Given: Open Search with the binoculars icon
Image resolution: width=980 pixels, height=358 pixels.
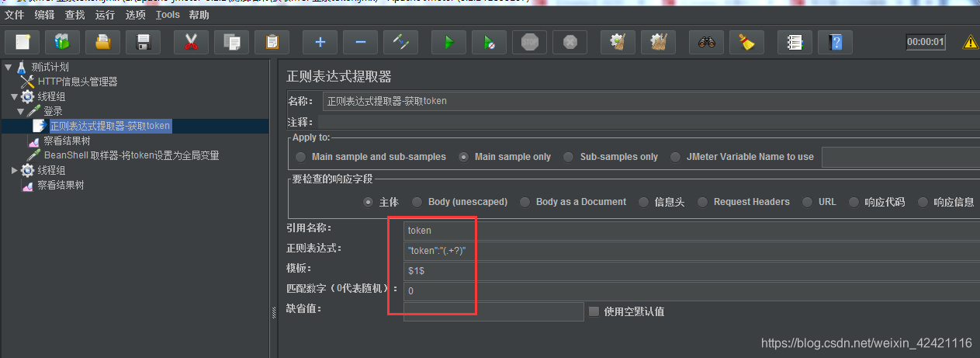Looking at the screenshot, I should tap(706, 42).
